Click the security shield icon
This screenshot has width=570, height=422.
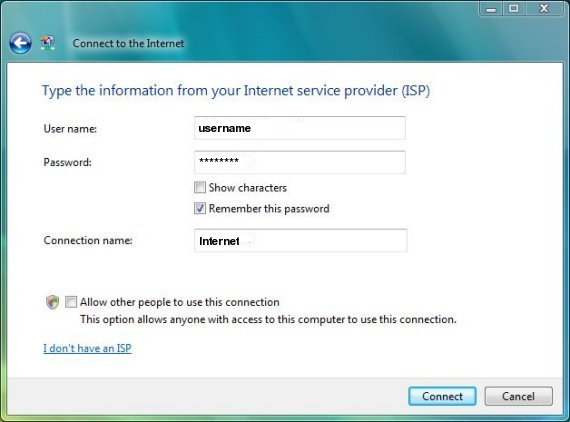click(x=52, y=302)
